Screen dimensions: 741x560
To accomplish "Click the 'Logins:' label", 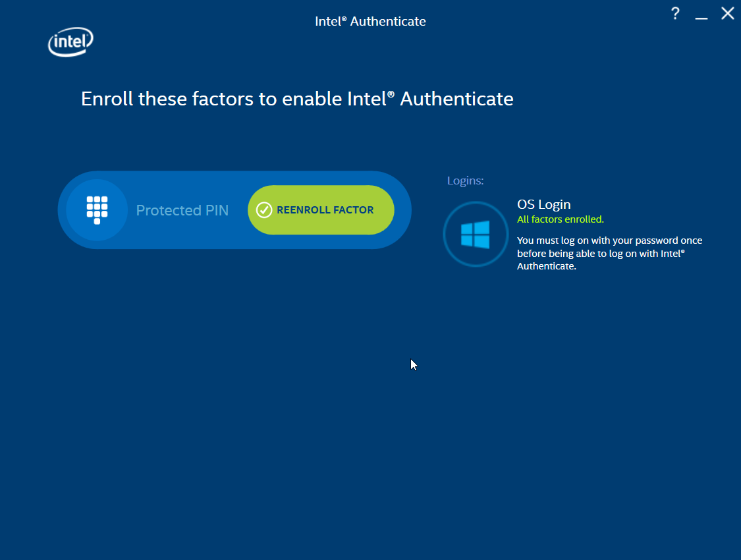I will coord(466,181).
